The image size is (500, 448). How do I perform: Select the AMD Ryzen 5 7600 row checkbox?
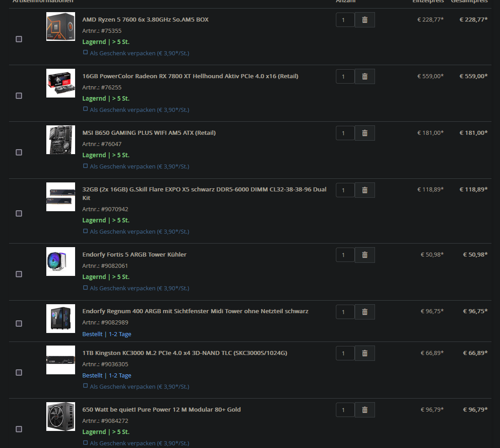(19, 39)
